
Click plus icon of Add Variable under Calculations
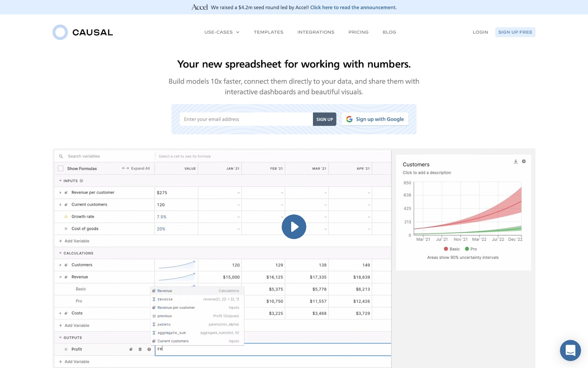coord(61,325)
